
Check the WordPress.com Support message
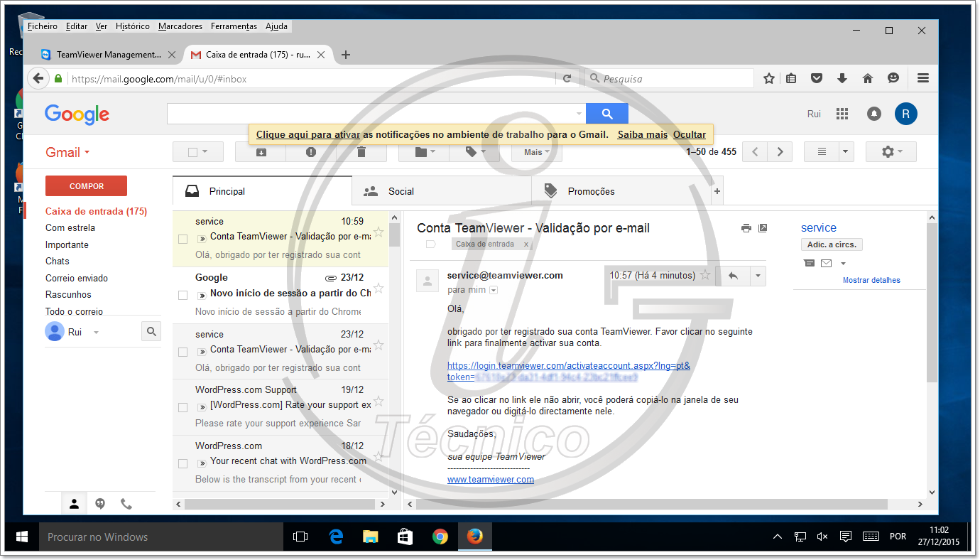point(183,407)
